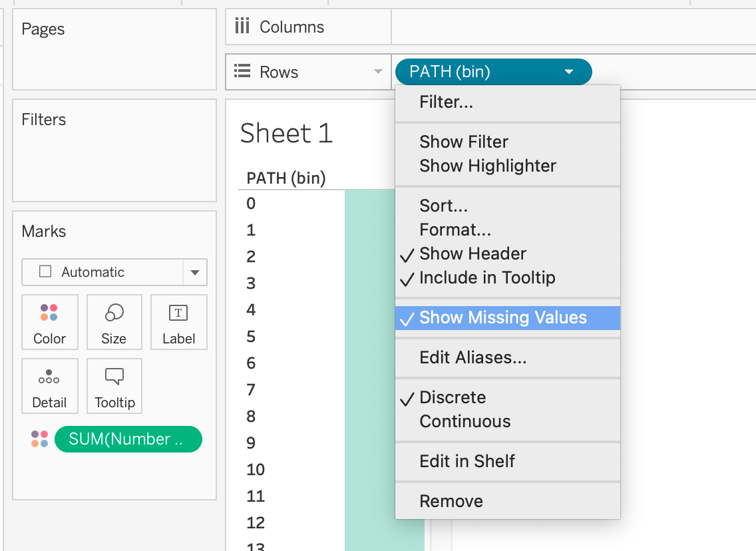Toggle Include in Tooltip option
The height and width of the screenshot is (551, 756).
coord(487,278)
